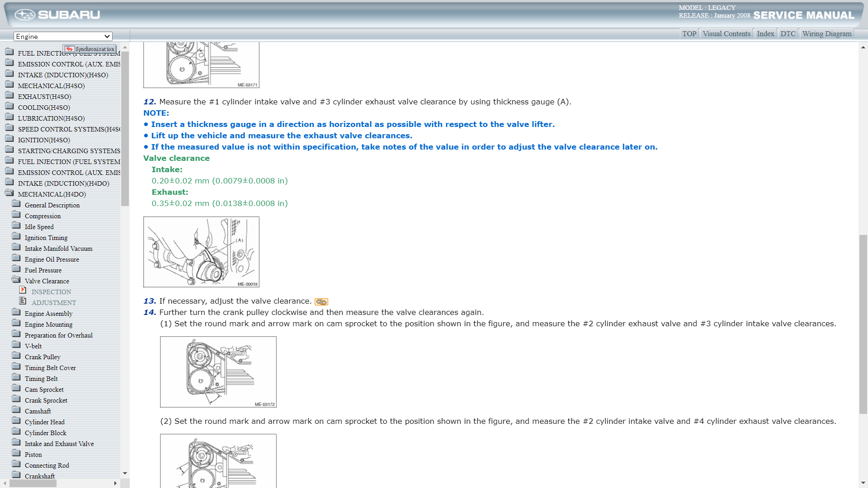Click the Synchronization button icon

[69, 49]
